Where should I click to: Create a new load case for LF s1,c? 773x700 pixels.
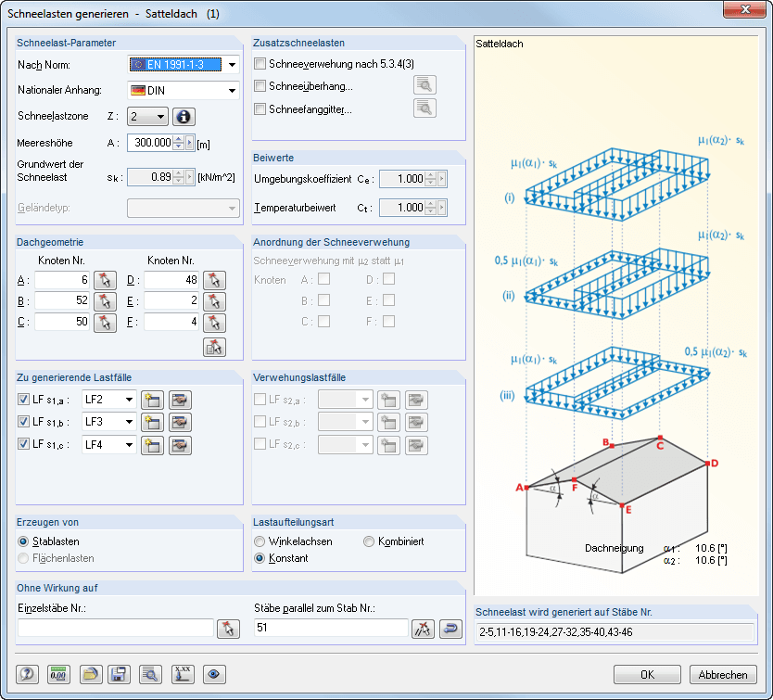tap(152, 445)
